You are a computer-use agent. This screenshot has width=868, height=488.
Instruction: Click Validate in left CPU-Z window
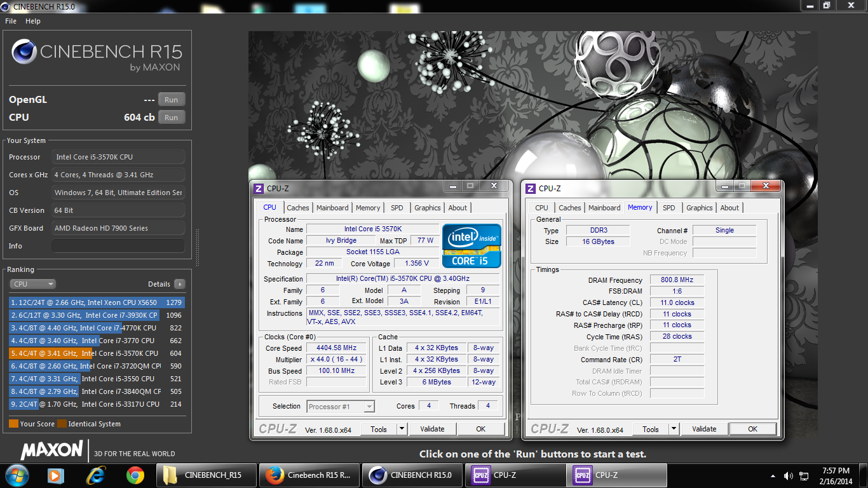[432, 429]
